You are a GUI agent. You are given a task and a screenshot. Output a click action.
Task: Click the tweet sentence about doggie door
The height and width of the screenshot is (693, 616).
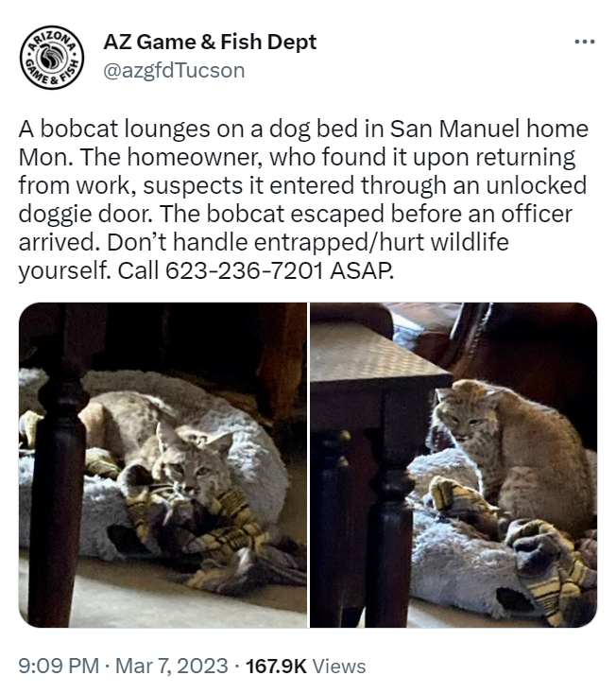coord(302,185)
